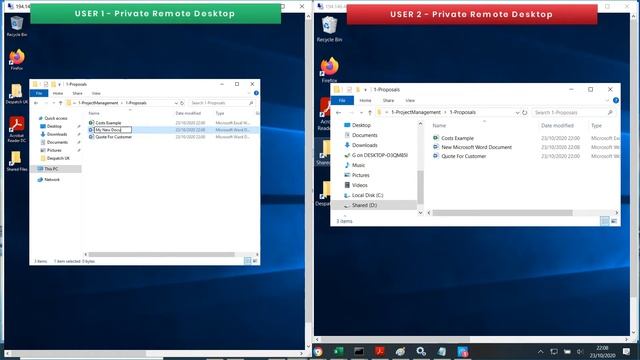Open Adobe Acrobat from the taskbar

(380, 351)
